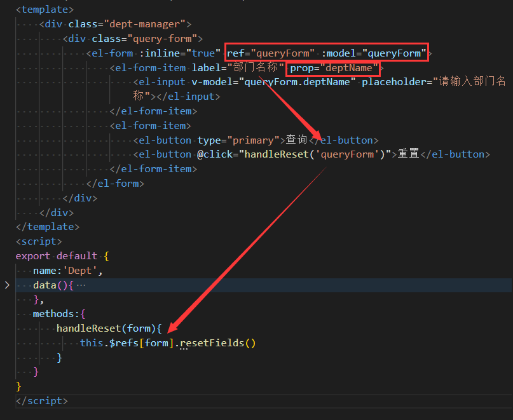Click the this keyword in handleReset body

pos(92,343)
